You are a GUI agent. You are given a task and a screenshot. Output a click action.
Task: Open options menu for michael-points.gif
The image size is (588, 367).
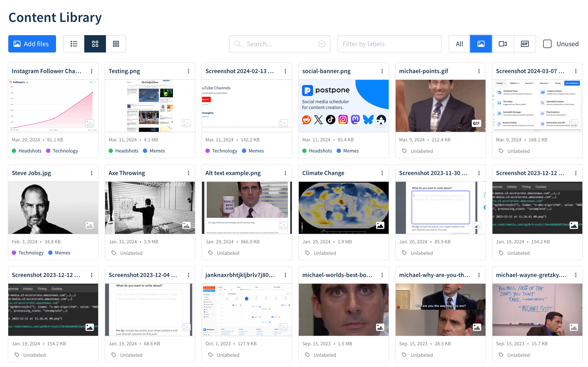click(479, 71)
